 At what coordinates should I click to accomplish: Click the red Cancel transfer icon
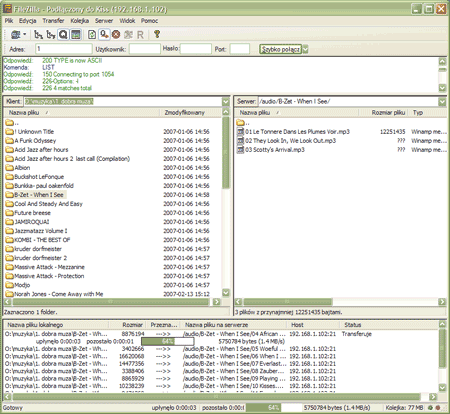pyautogui.click(x=116, y=34)
